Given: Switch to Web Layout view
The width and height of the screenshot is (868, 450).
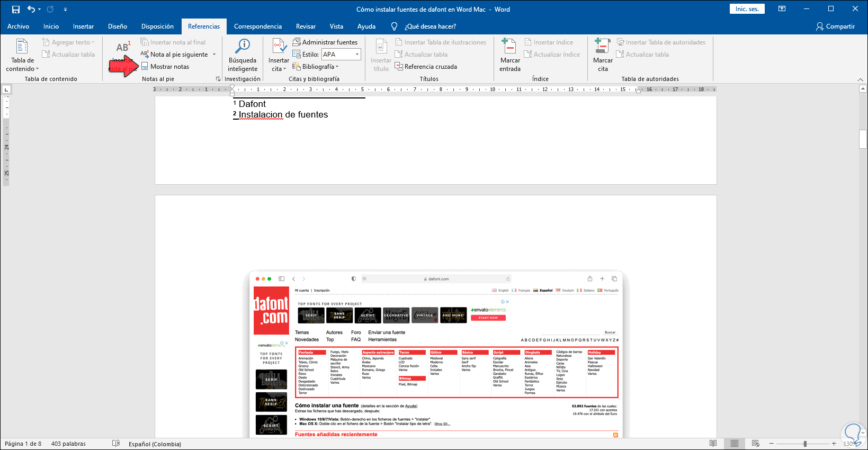Looking at the screenshot, I should point(756,444).
